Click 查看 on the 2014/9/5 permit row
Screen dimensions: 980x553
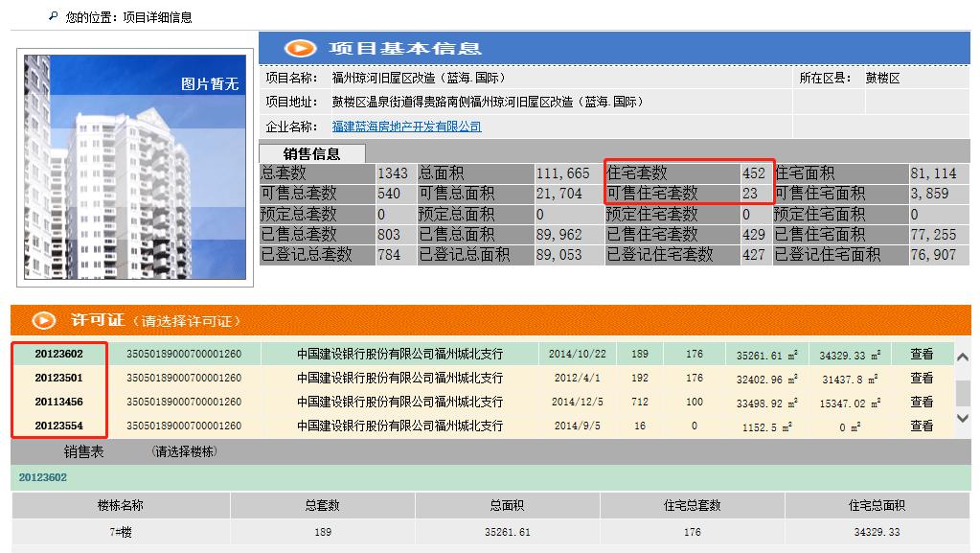click(921, 425)
